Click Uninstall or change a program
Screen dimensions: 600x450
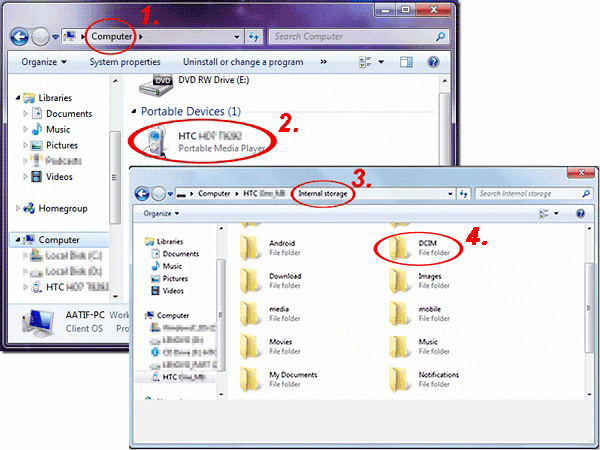[243, 62]
